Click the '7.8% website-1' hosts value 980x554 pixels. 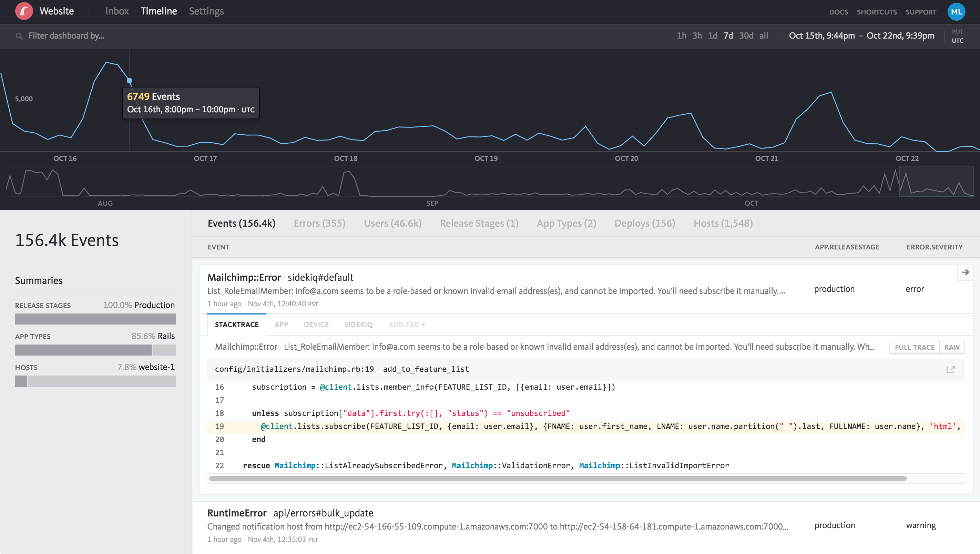click(x=146, y=367)
